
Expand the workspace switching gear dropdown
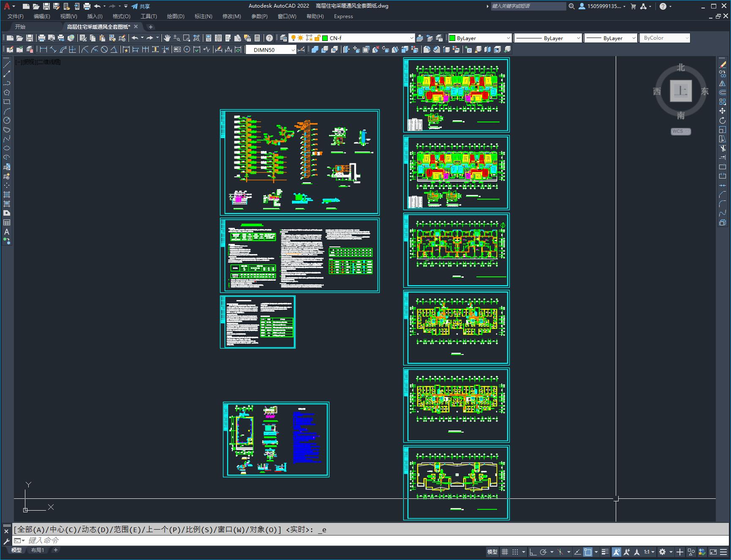671,552
